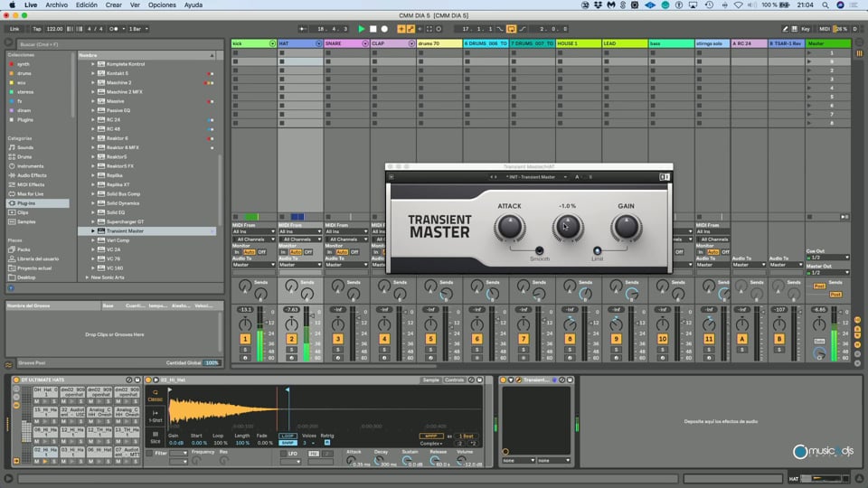The height and width of the screenshot is (488, 868).
Task: Toggle MIDI map mode button
Action: (x=825, y=29)
